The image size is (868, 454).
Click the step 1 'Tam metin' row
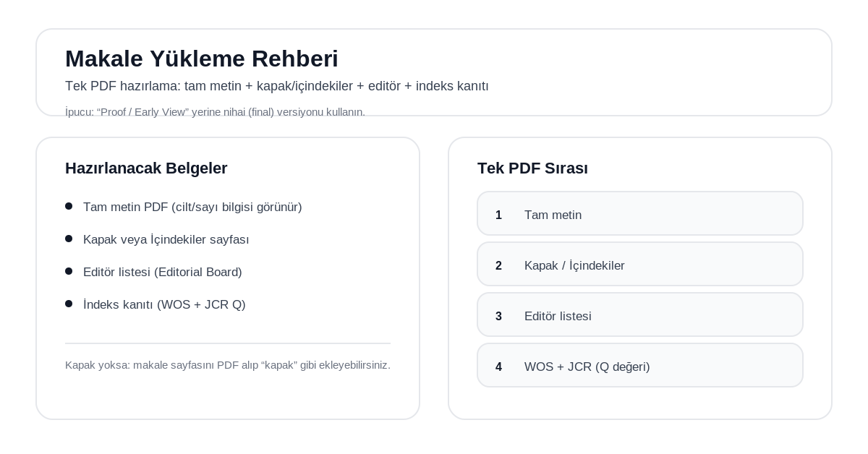click(639, 214)
